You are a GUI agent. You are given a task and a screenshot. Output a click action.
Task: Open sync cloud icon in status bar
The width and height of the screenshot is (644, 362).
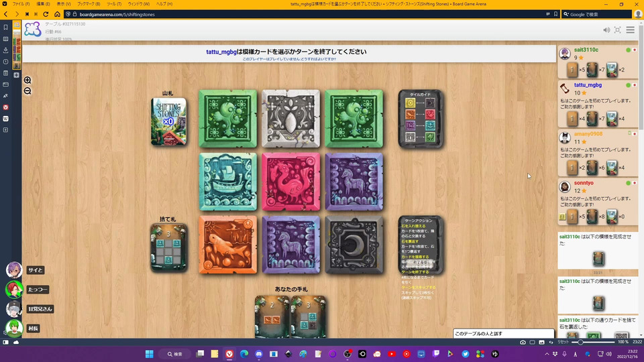pyautogui.click(x=16, y=342)
